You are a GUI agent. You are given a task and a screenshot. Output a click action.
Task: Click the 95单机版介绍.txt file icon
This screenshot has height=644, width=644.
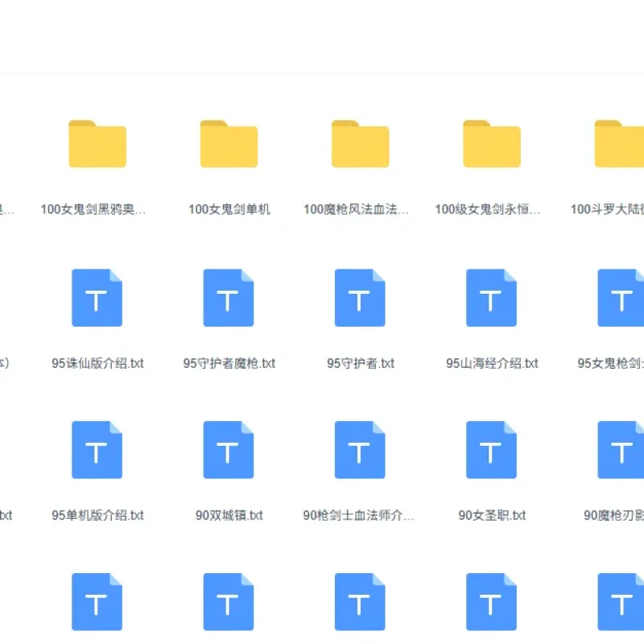[x=97, y=450]
